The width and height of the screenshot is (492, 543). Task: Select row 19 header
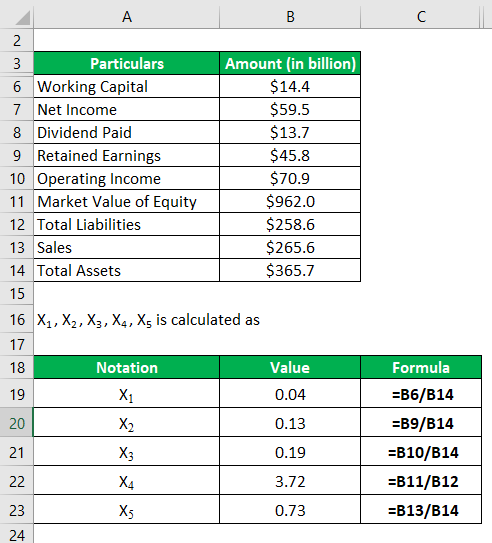(x=17, y=394)
